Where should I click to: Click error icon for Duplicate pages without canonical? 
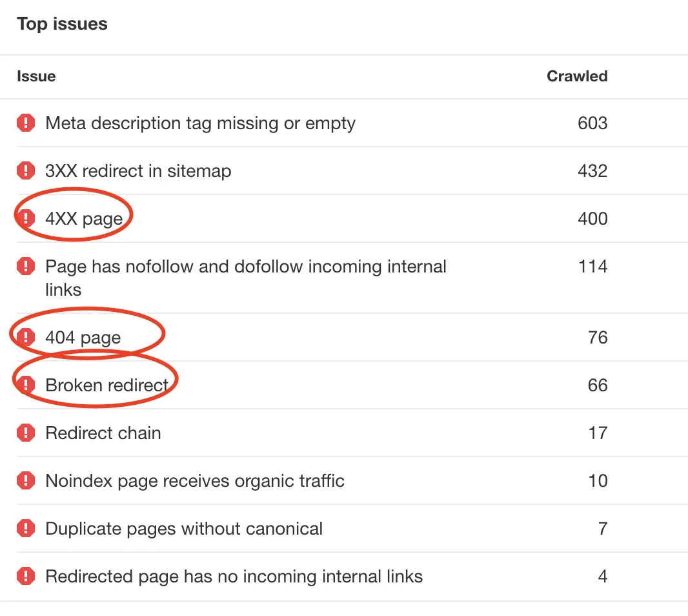tap(26, 529)
